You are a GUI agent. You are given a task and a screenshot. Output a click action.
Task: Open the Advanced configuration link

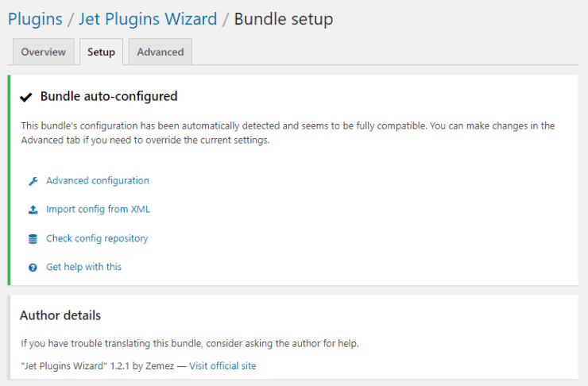98,180
